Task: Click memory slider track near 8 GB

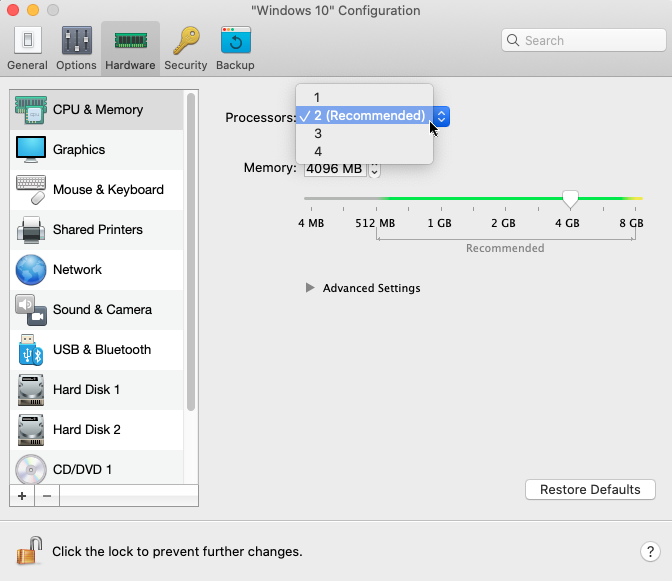Action: tap(636, 198)
